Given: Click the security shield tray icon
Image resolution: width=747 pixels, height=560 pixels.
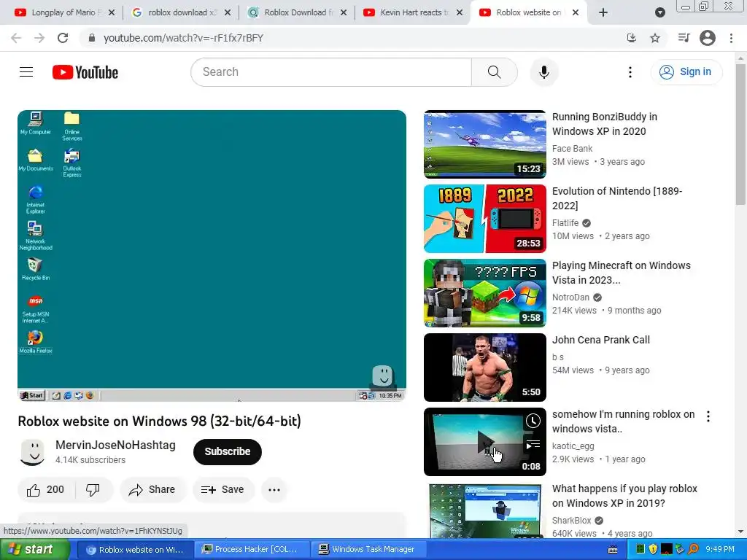Looking at the screenshot, I should (653, 549).
